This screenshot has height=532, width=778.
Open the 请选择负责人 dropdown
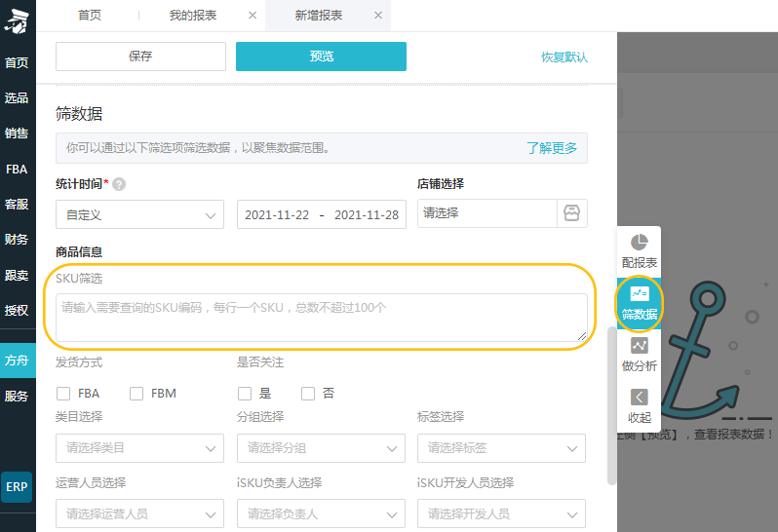321,513
